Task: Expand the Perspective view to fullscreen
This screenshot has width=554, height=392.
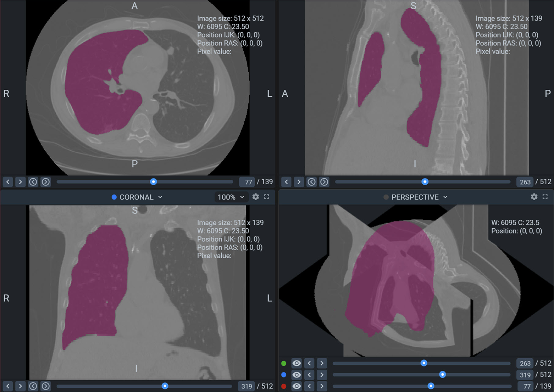Action: 545,197
